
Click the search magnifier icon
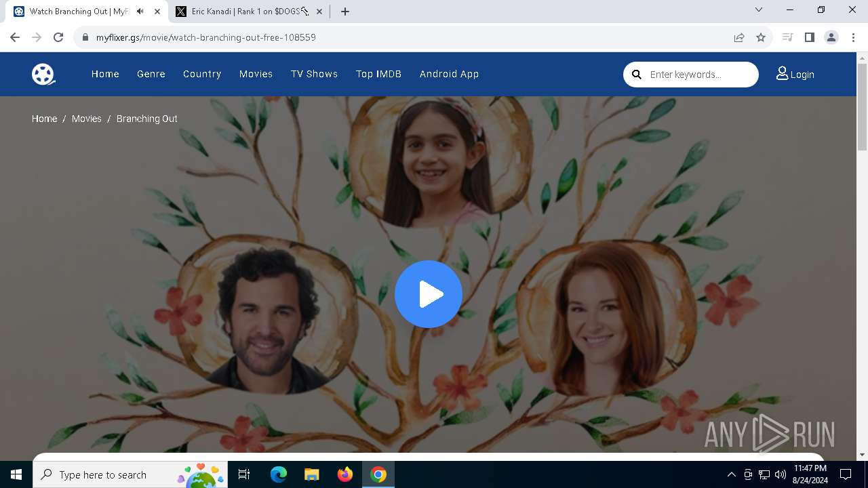637,75
